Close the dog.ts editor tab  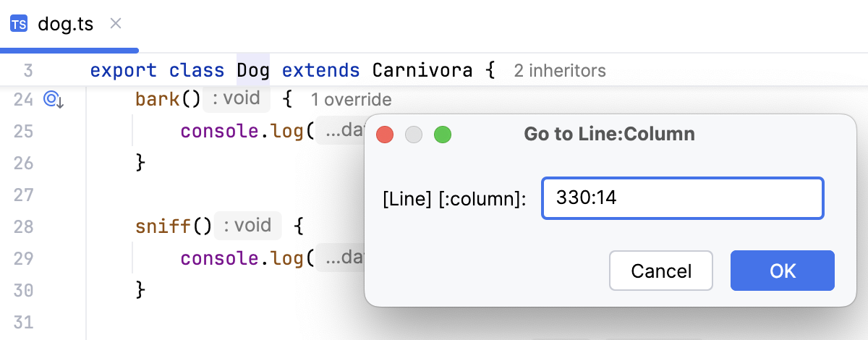click(115, 23)
